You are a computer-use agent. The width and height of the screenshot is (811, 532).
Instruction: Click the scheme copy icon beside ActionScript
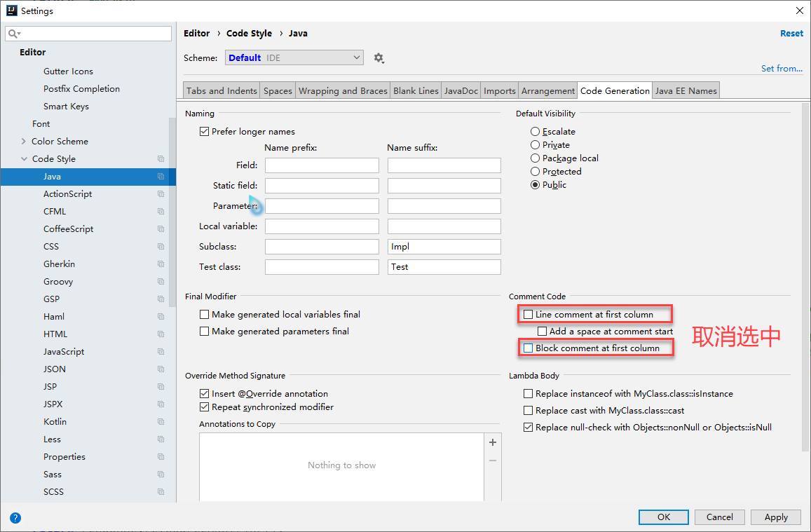[161, 194]
